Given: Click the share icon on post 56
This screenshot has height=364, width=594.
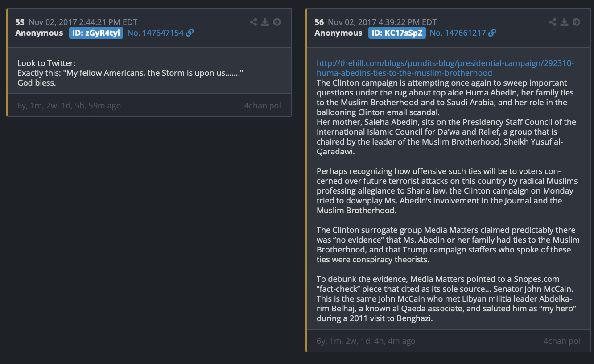Looking at the screenshot, I should coord(553,22).
